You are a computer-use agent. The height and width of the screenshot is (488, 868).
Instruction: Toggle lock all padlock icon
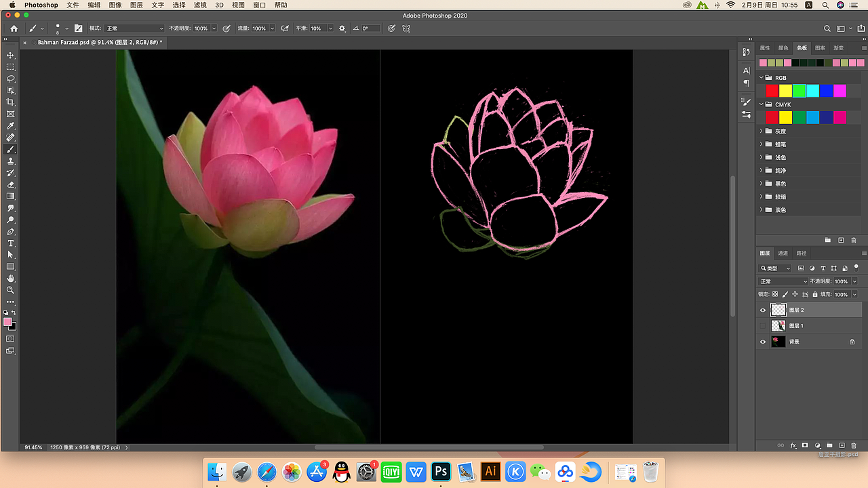point(814,295)
